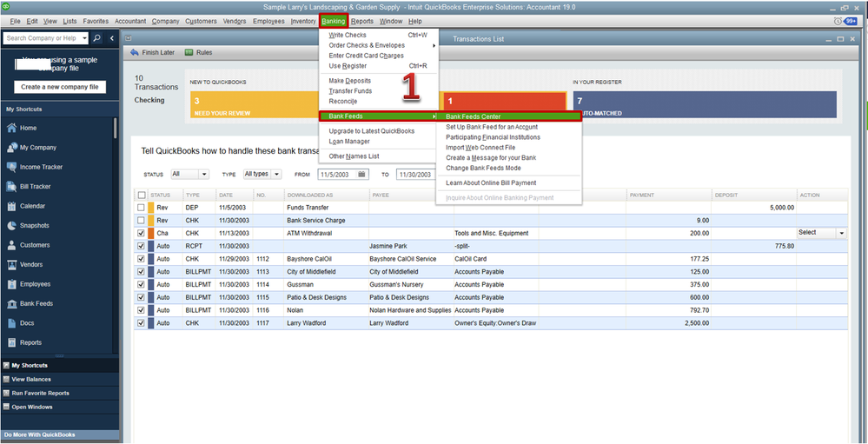Open reminders clock icon at top right
Screen dimensions: 868x444
838,21
